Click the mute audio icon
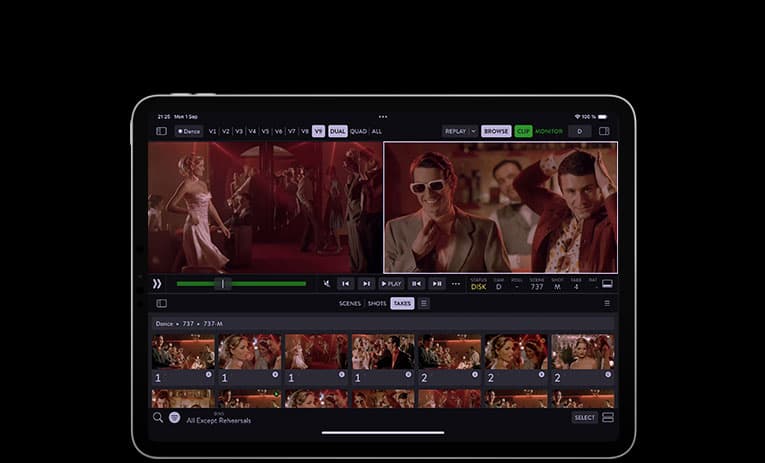Screen dimensions: 765x463 [325, 284]
